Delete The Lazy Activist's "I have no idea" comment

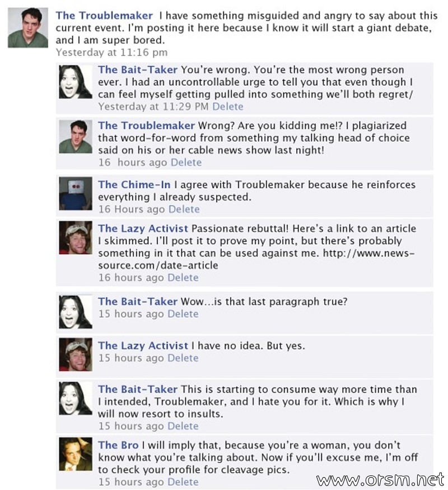coord(183,358)
